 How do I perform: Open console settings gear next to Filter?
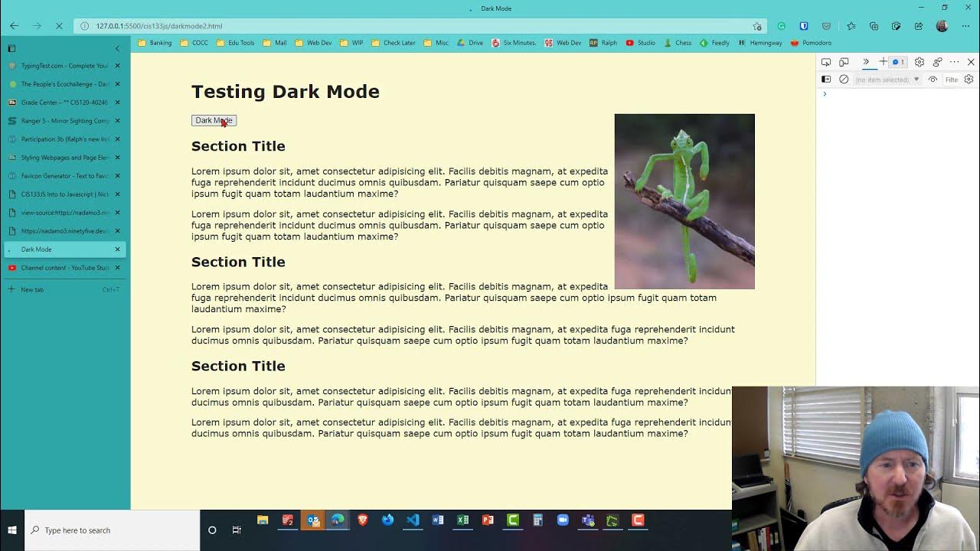[969, 80]
